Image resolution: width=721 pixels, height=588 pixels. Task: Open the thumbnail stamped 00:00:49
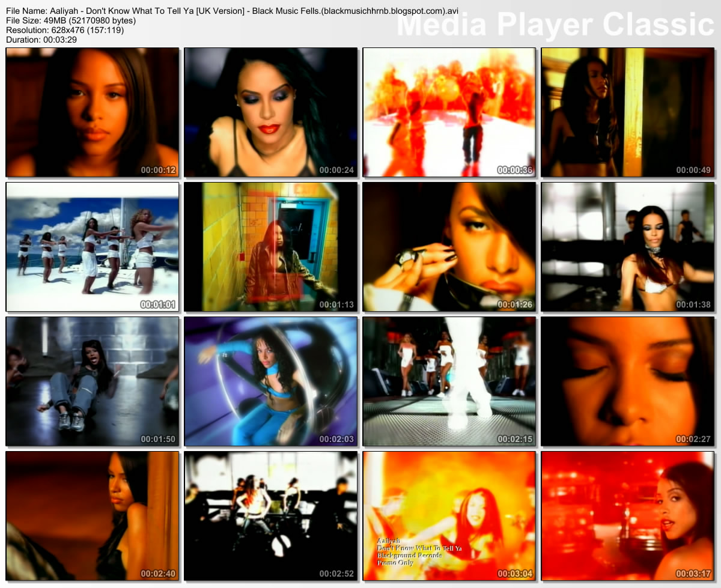tap(627, 112)
